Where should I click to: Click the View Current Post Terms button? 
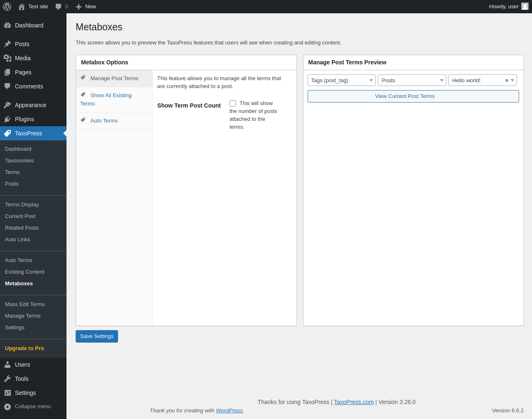point(413,96)
